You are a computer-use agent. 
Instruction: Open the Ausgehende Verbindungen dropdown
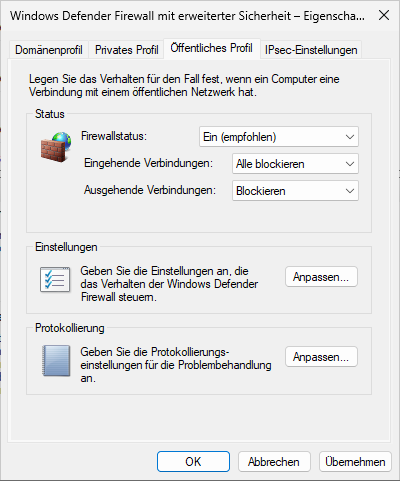point(295,191)
